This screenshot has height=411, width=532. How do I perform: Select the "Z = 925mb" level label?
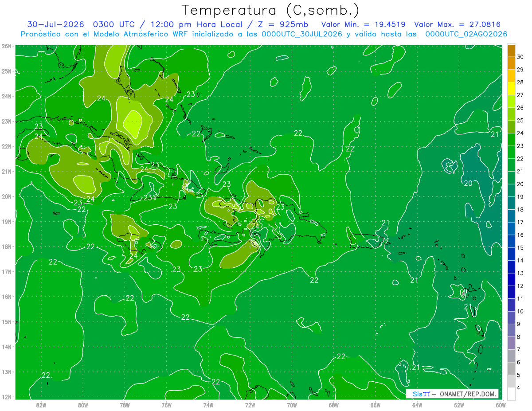pyautogui.click(x=282, y=24)
